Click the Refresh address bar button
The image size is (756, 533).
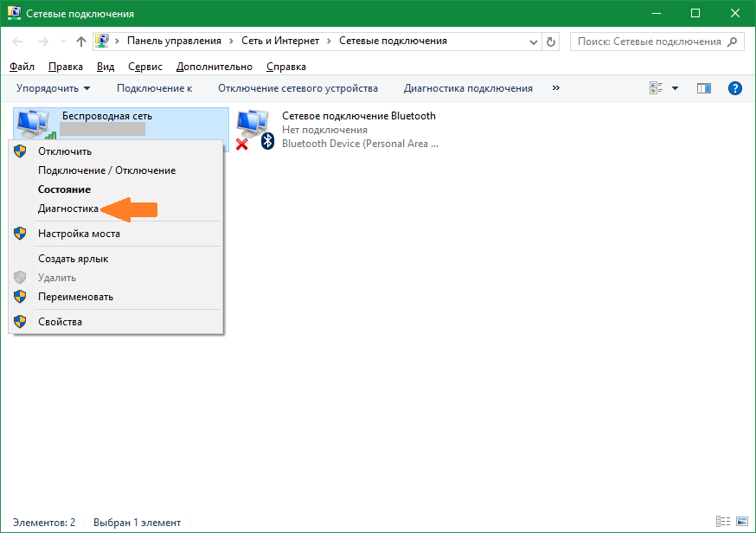pyautogui.click(x=551, y=42)
